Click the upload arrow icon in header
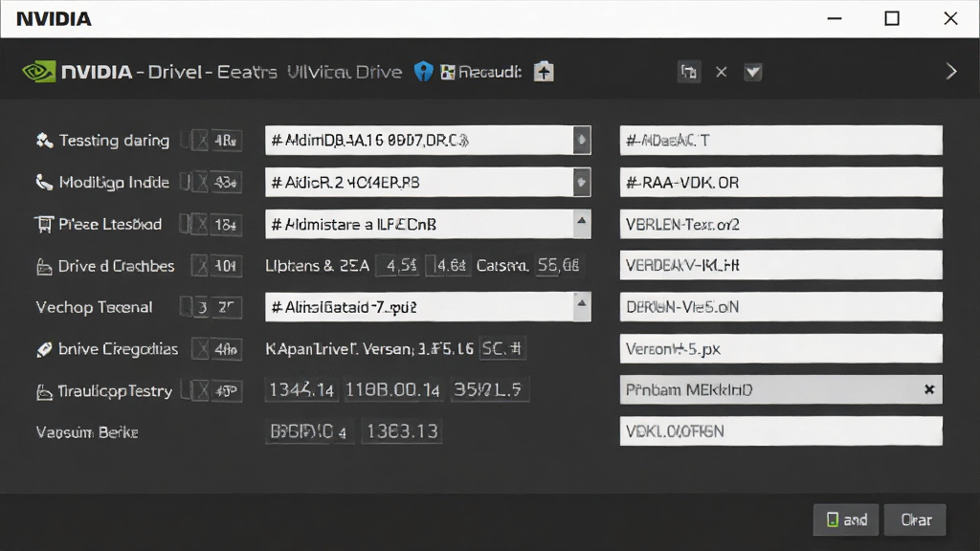This screenshot has height=551, width=980. tap(544, 72)
